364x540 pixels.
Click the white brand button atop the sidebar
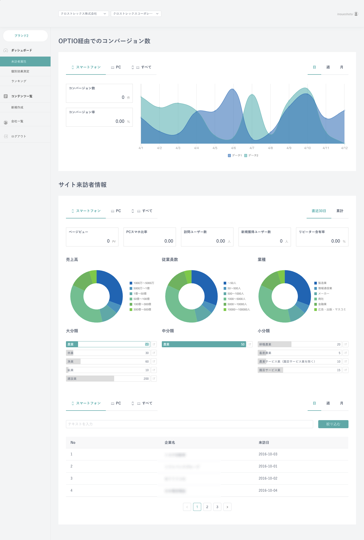point(25,35)
